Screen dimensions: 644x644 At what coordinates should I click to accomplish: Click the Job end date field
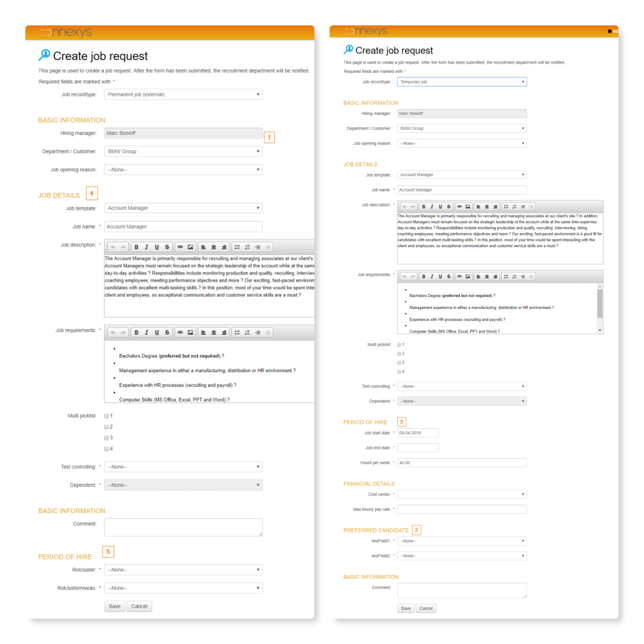coord(418,448)
